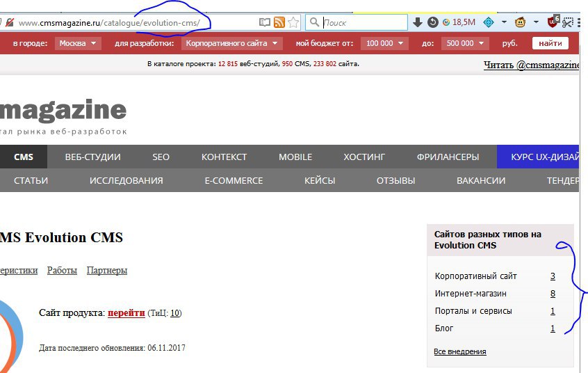
Task: Open the ОТЗЫВЫ submenu item
Action: [x=395, y=180]
